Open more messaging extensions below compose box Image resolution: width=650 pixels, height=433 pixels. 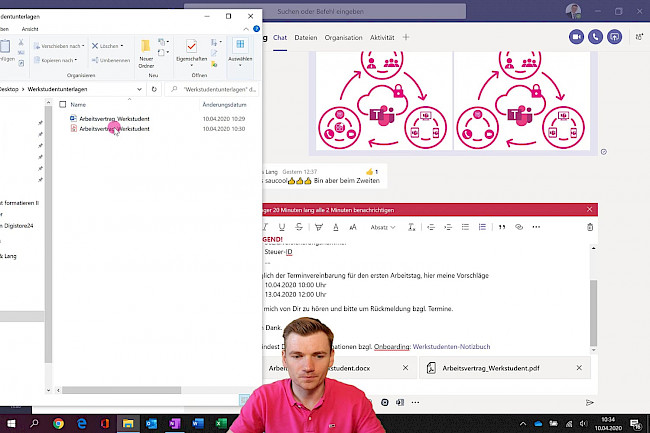[x=415, y=402]
